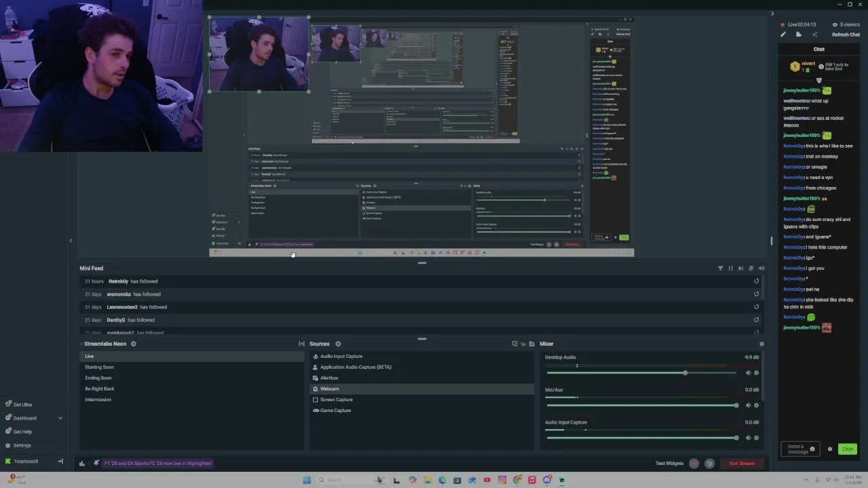Click the Mic/Aux volume slider handle
The image size is (868, 488).
tap(736, 405)
